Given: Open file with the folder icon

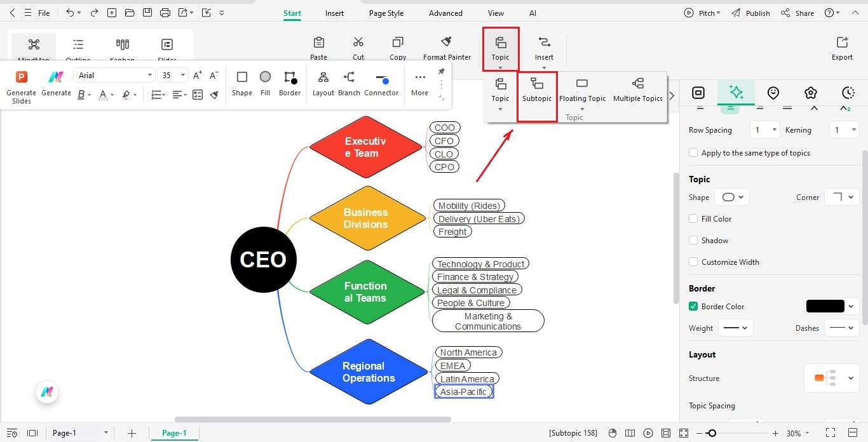Looking at the screenshot, I should pos(130,13).
